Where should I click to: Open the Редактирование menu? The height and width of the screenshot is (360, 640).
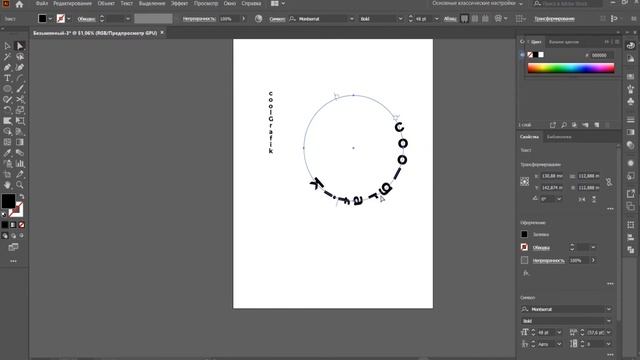pyautogui.click(x=73, y=3)
